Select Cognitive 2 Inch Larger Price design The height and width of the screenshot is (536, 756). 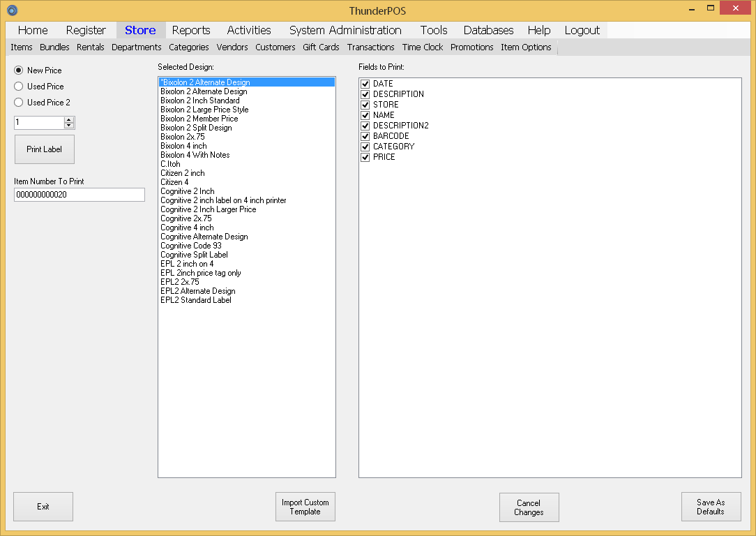pyautogui.click(x=247, y=209)
